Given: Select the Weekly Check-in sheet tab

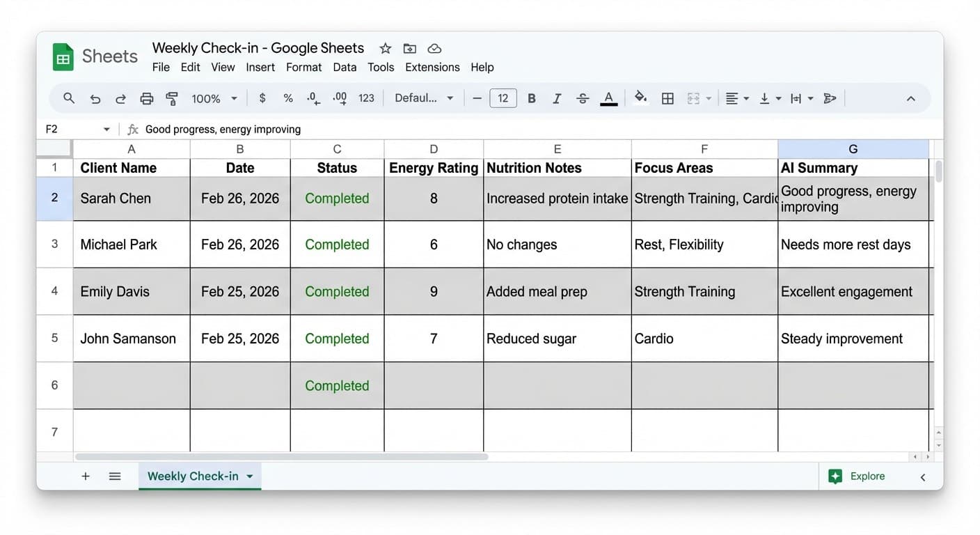Looking at the screenshot, I should (x=193, y=476).
